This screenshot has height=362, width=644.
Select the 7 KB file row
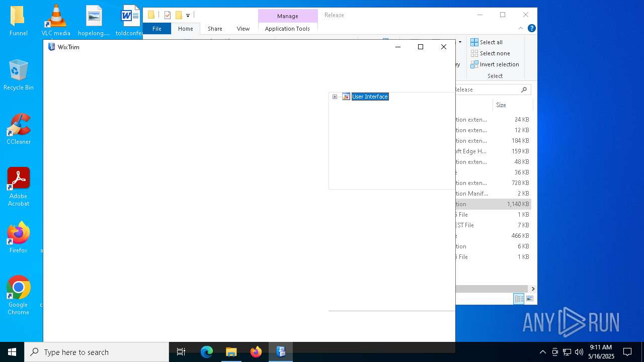coord(493,225)
